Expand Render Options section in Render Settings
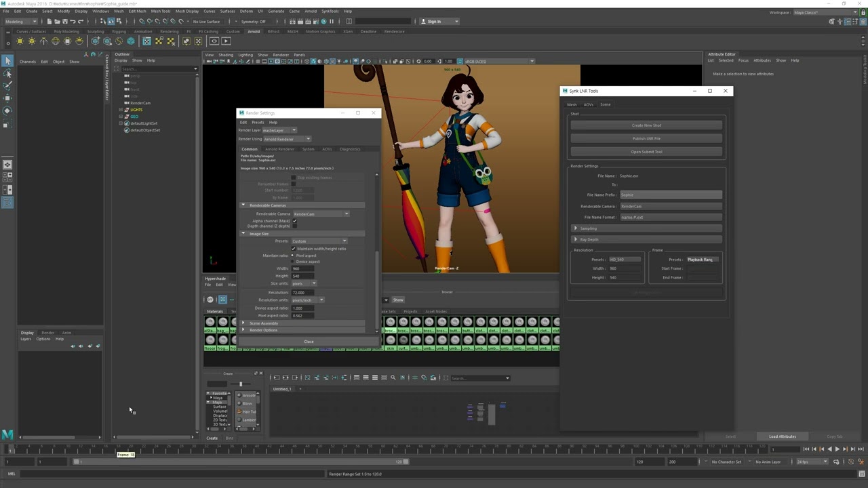Image resolution: width=868 pixels, height=488 pixels. (x=302, y=330)
